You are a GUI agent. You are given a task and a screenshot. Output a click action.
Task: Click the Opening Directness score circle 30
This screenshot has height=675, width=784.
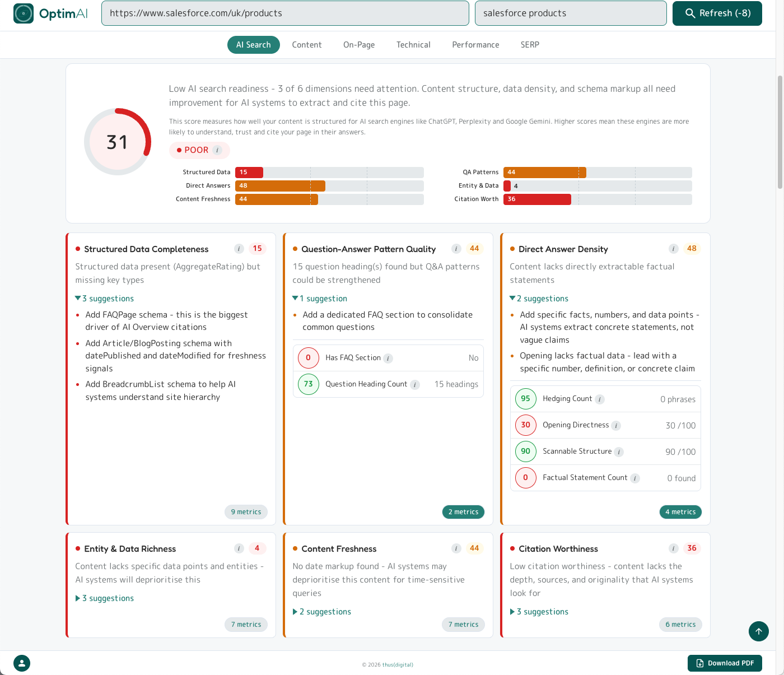click(526, 425)
